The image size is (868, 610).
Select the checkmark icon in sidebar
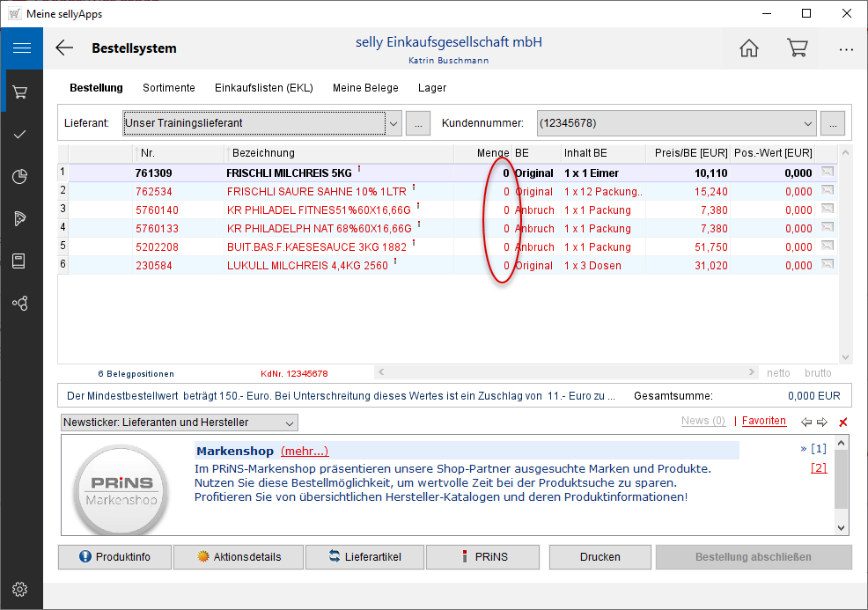point(20,135)
